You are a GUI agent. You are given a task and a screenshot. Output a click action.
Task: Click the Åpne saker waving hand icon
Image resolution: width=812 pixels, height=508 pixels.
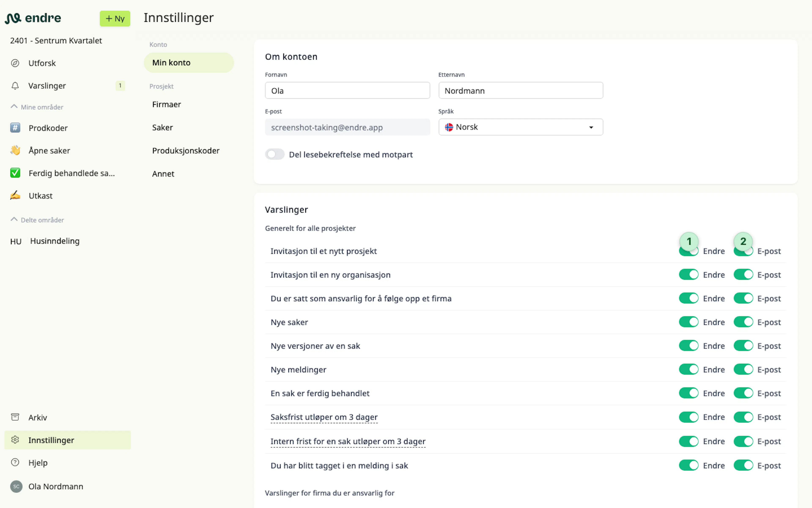click(x=15, y=150)
